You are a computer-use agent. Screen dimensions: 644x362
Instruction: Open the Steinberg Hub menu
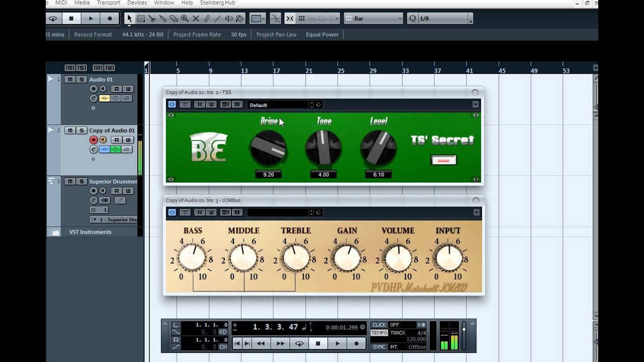click(x=216, y=3)
